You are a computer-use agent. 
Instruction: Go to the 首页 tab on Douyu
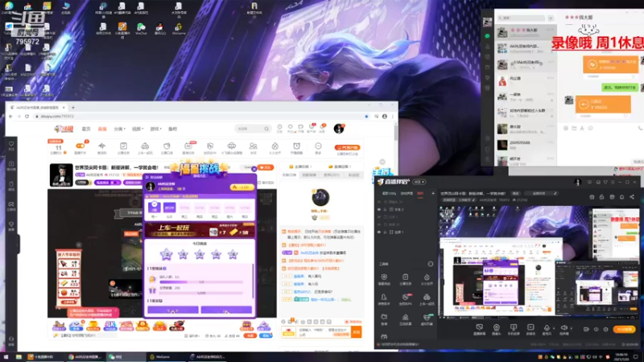[86, 129]
